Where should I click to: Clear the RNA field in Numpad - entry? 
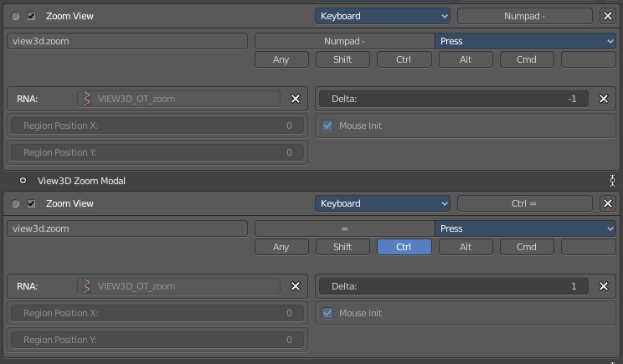[296, 99]
